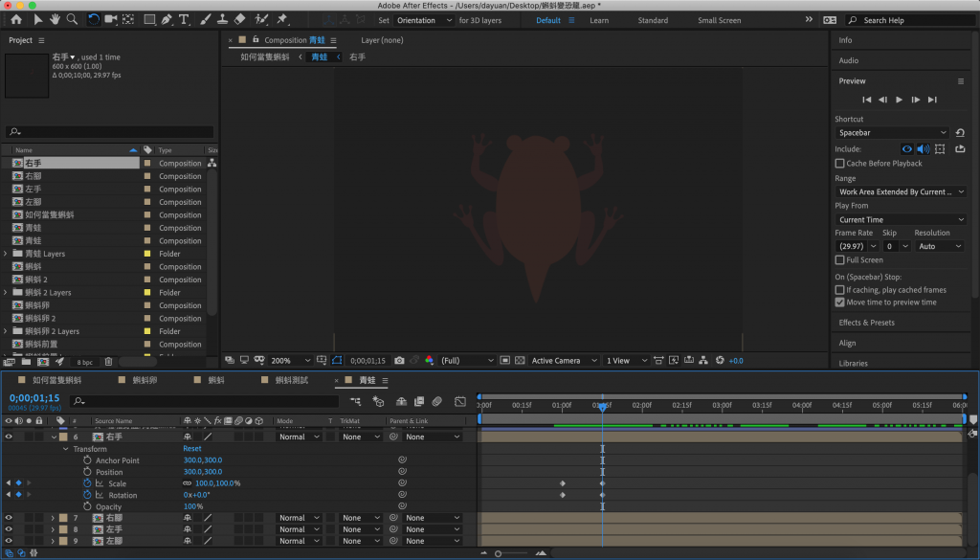Collapse the Transform property group
Viewport: 980px width, 560px height.
pyautogui.click(x=65, y=449)
